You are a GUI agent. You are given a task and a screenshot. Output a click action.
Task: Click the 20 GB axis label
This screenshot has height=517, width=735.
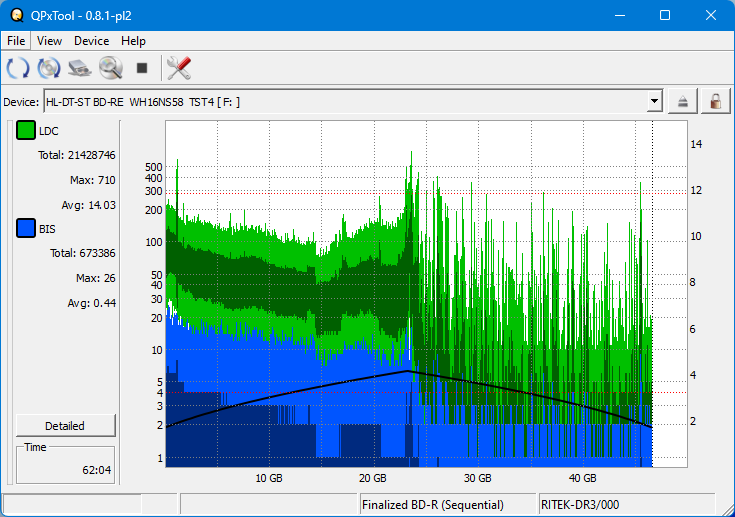[x=373, y=478]
